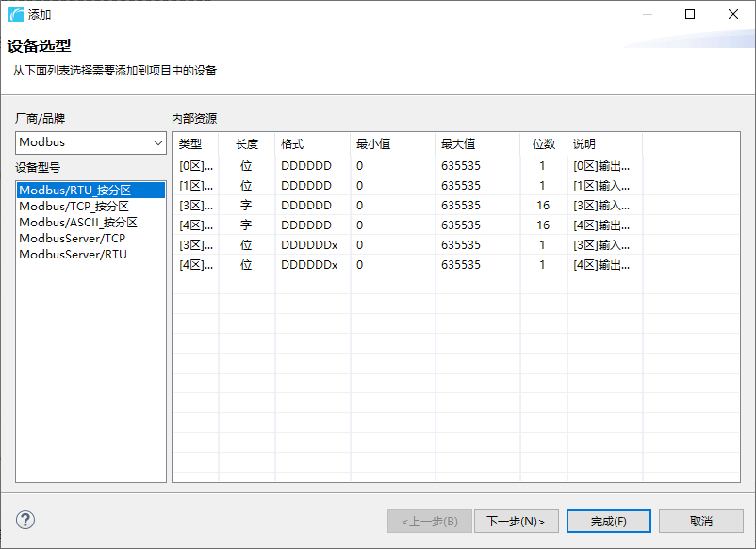Click the help question mark icon

(x=25, y=520)
